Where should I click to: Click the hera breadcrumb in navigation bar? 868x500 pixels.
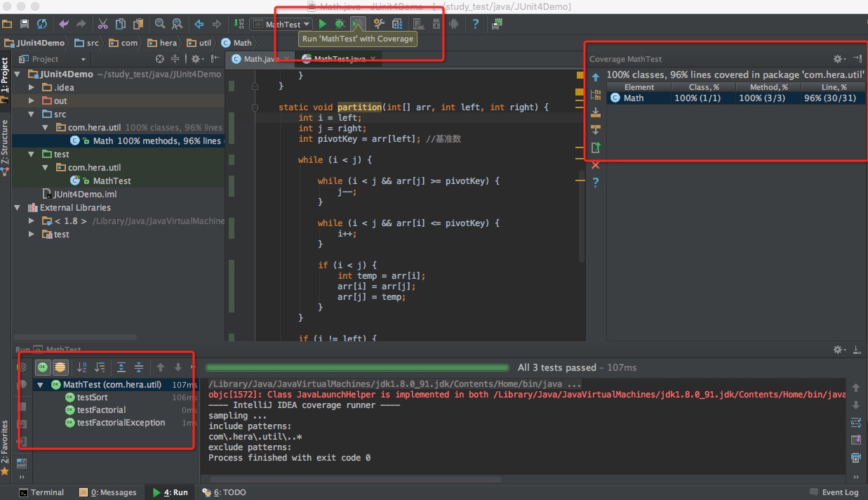161,43
